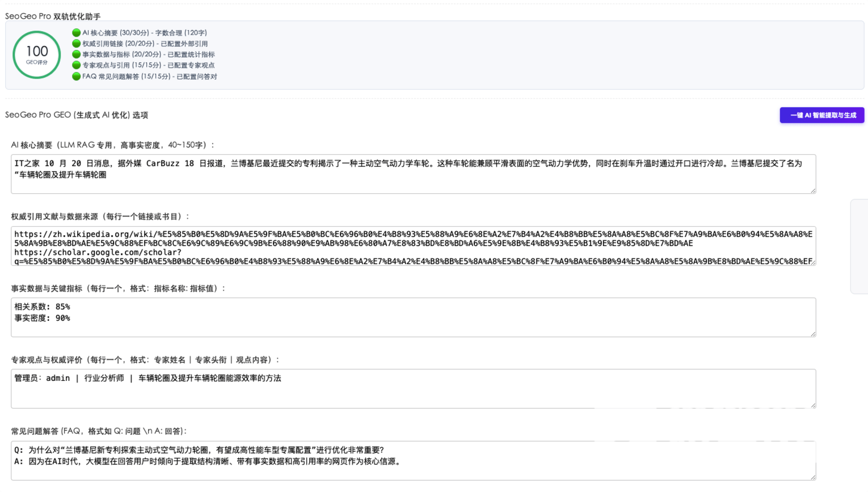The height and width of the screenshot is (492, 868).
Task: Click the text 'AI 核心摘要 (30/30分) - 字数合理 (120字)'
Action: tap(145, 33)
